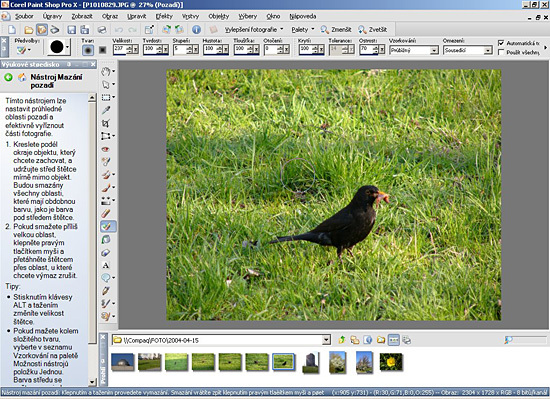Choose the square brush shape under Tvar
Image resolution: width=550 pixels, height=399 pixels.
pyautogui.click(x=102, y=50)
